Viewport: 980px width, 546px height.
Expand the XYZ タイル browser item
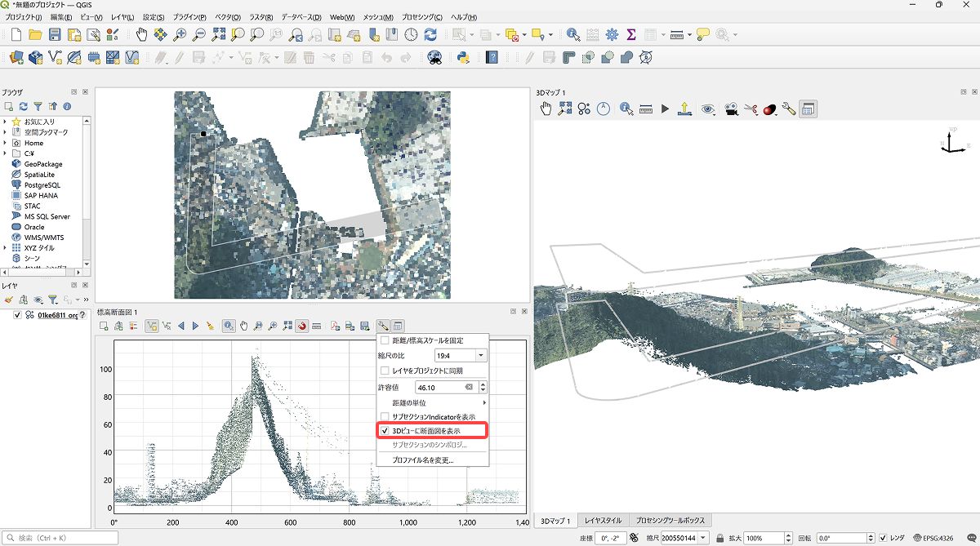pos(5,247)
